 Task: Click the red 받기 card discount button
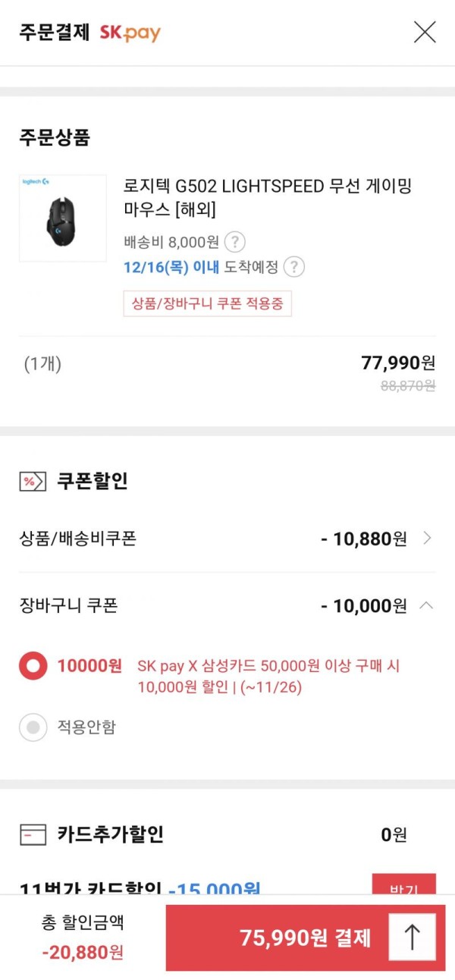[403, 884]
